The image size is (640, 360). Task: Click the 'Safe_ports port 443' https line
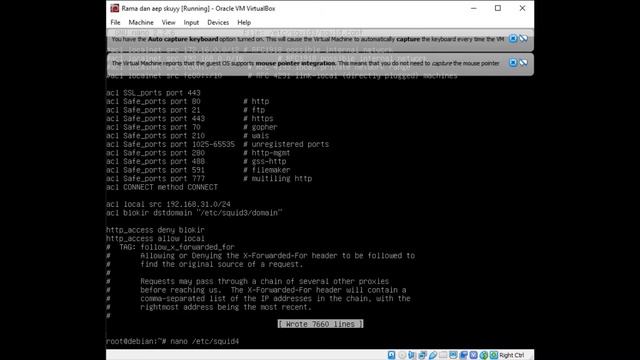pyautogui.click(x=190, y=119)
